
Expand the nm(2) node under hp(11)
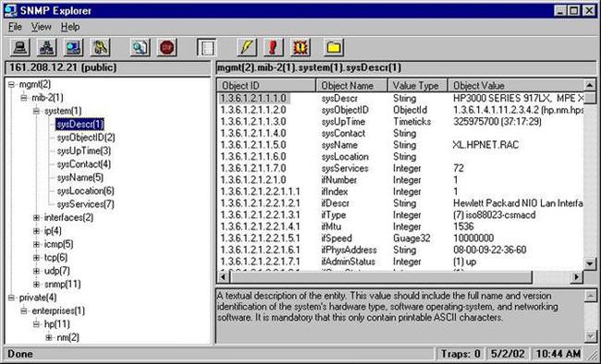(x=49, y=337)
